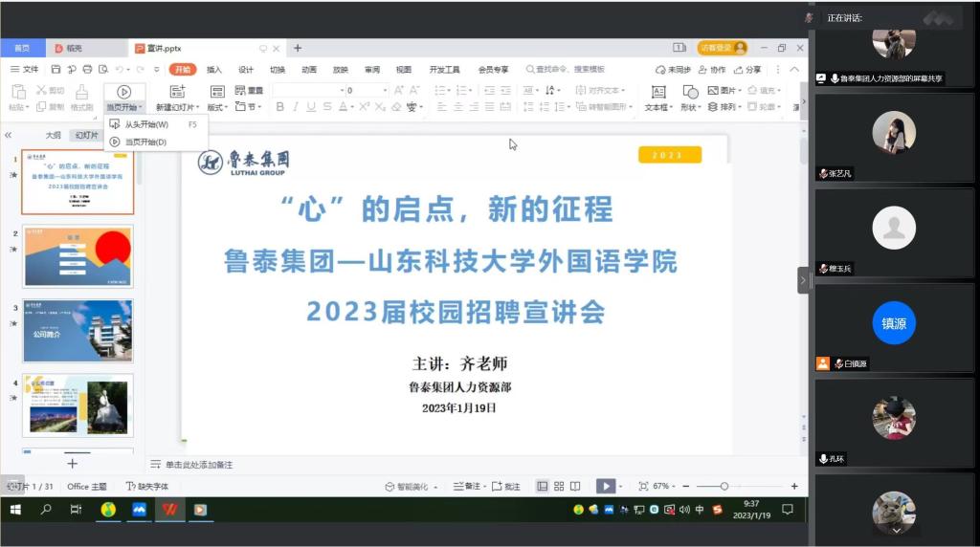Click the 新建幻灯片 new slide icon

177,91
